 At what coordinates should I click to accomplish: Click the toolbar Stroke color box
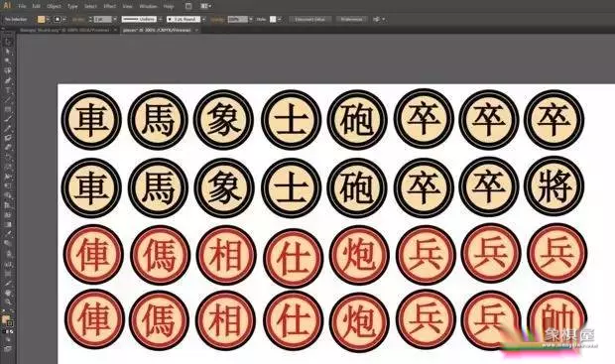click(10, 323)
